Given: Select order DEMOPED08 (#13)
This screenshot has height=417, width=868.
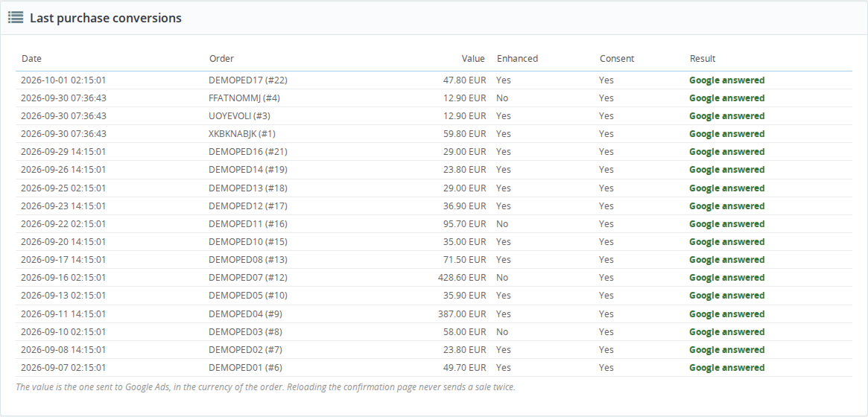Looking at the screenshot, I should (248, 259).
